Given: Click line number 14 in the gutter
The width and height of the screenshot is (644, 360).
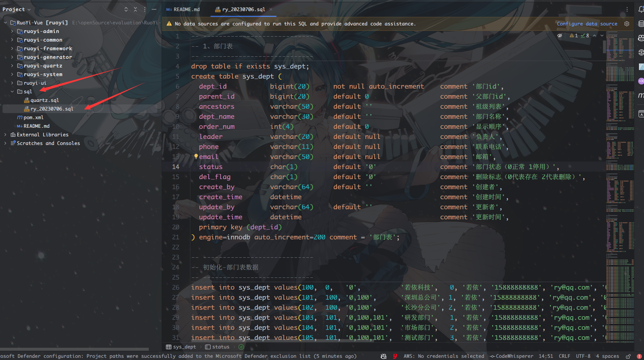Looking at the screenshot, I should (176, 167).
